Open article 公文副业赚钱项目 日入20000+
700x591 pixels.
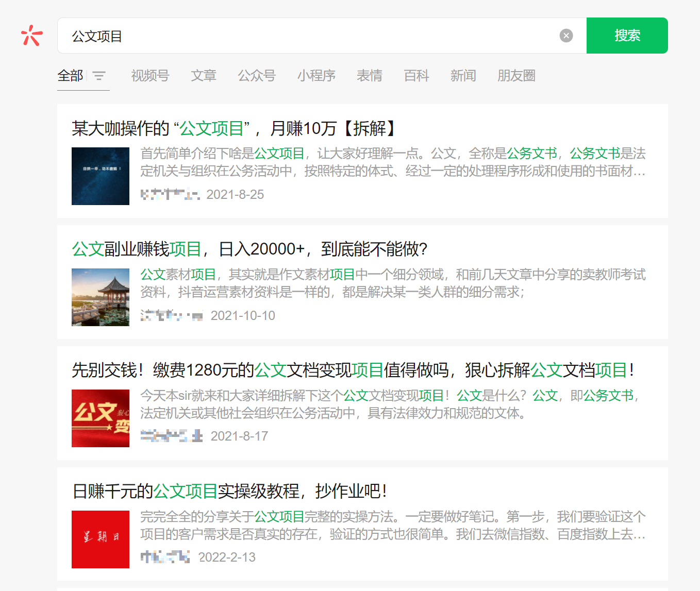pos(249,249)
